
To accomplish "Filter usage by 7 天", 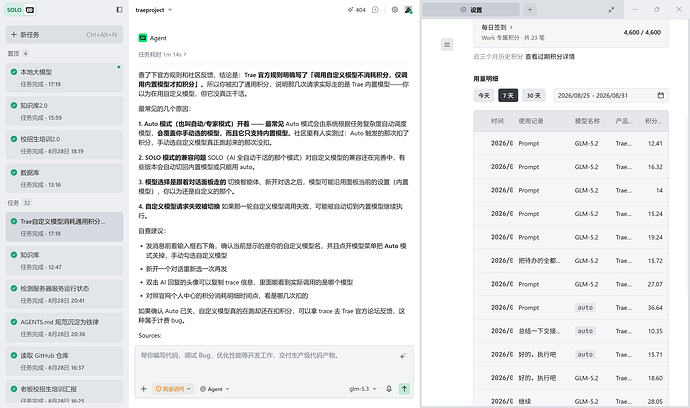I will [508, 96].
